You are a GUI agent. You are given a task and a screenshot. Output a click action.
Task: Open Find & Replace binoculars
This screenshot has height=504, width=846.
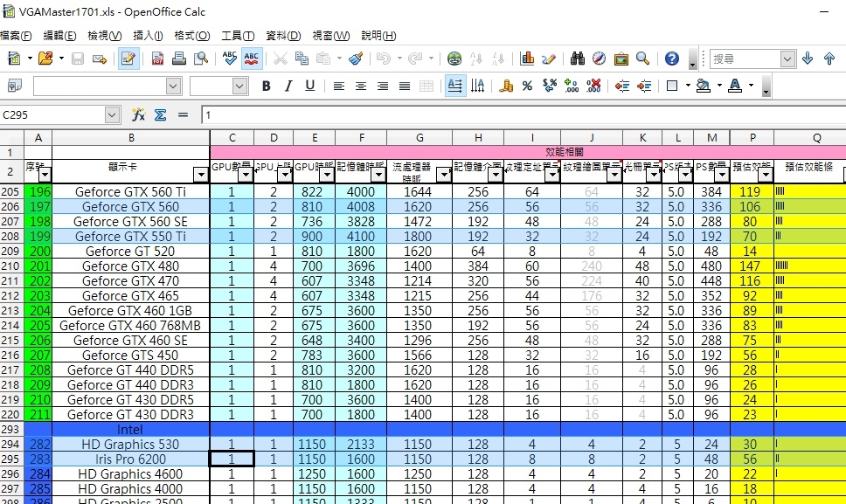click(578, 59)
